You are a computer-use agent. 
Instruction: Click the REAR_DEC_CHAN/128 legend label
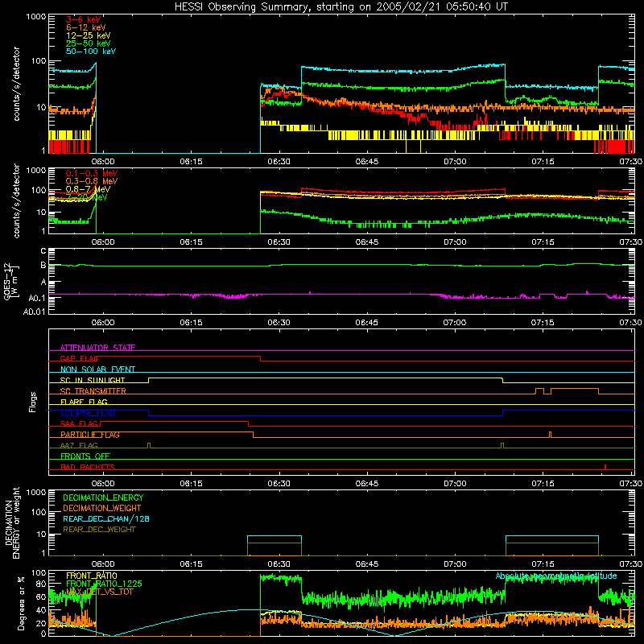pyautogui.click(x=106, y=519)
